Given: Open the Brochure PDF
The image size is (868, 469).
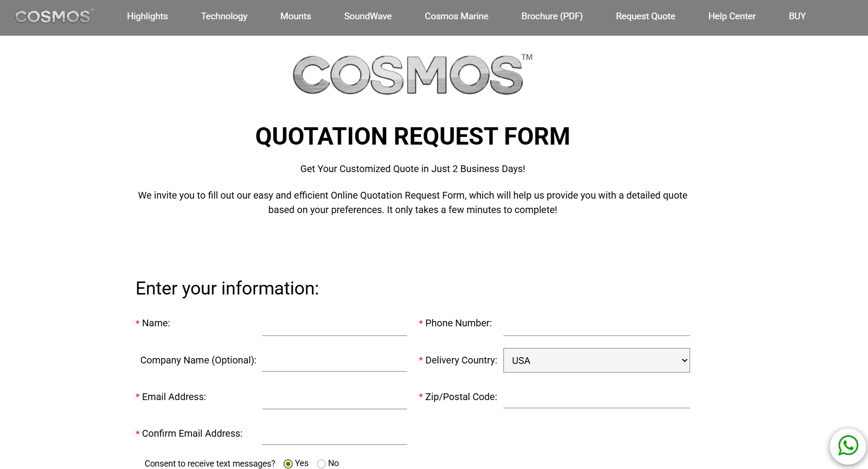Looking at the screenshot, I should point(552,16).
